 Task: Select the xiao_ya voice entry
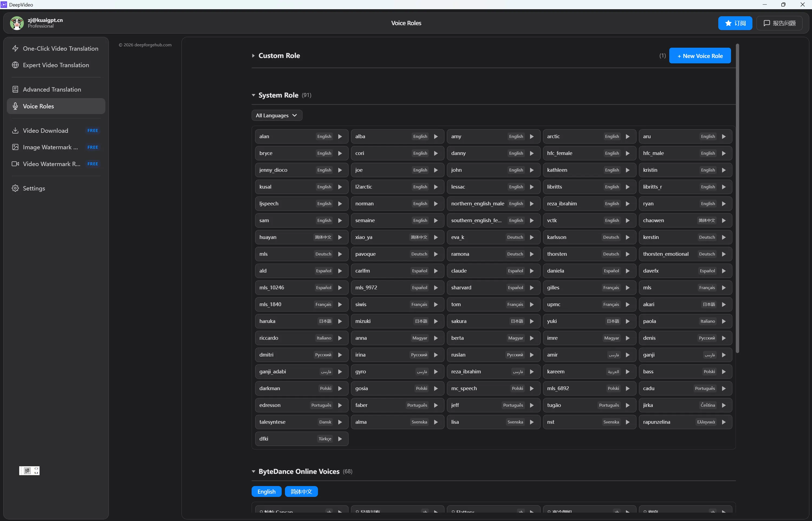pos(397,237)
